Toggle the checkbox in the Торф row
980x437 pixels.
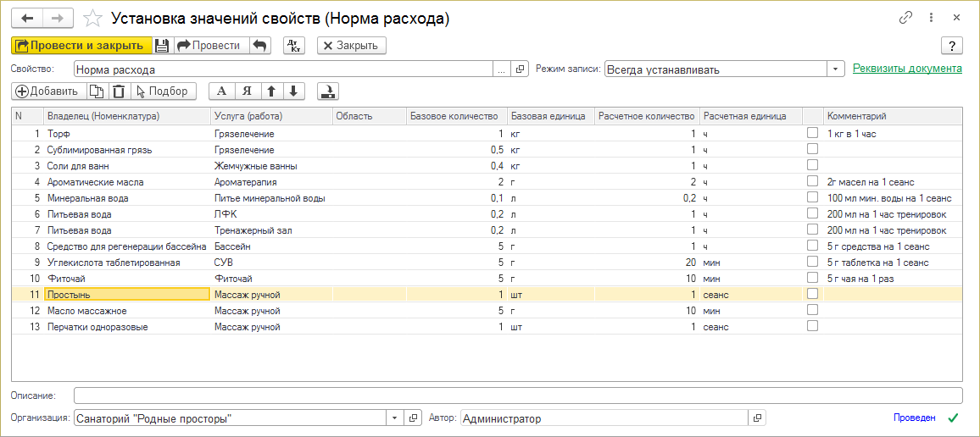click(812, 133)
